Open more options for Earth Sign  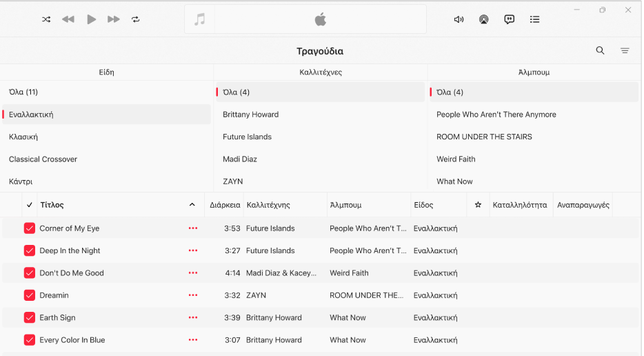pos(193,317)
